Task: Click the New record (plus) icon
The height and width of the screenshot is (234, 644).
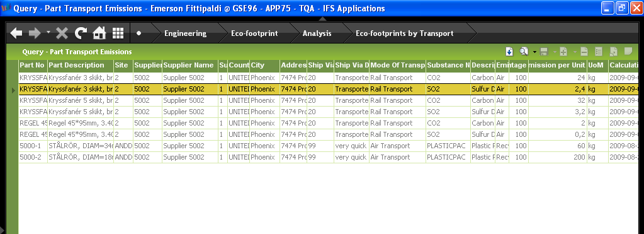Action: (x=563, y=52)
